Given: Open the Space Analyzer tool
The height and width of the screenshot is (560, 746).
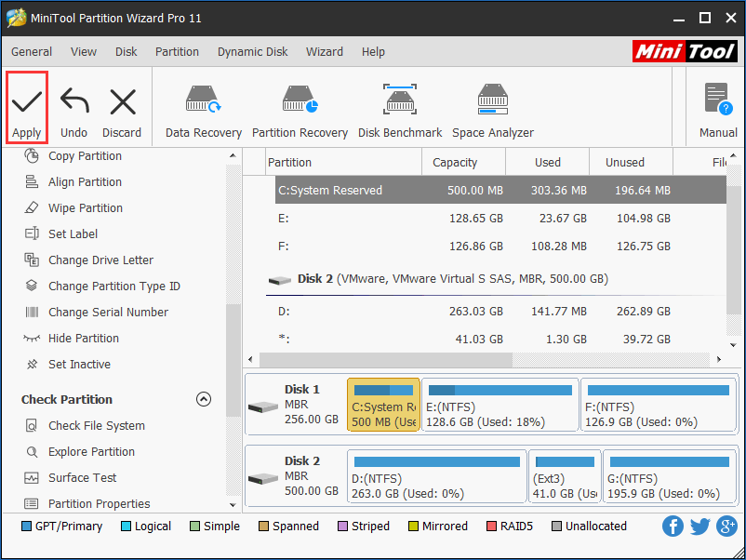Looking at the screenshot, I should [x=493, y=112].
